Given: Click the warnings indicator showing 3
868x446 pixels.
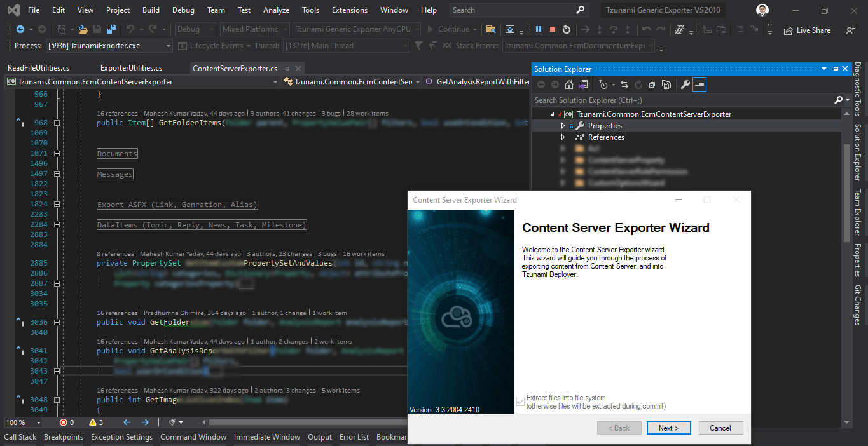Looking at the screenshot, I should pyautogui.click(x=96, y=422).
